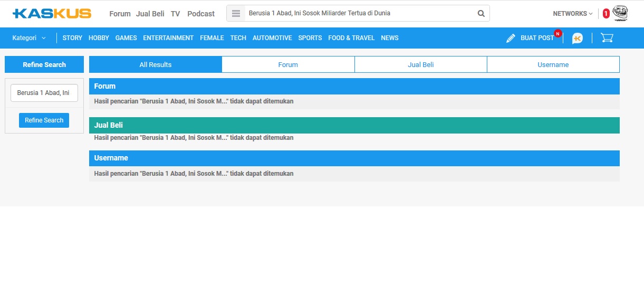Switch to the All Results tab
Image resolution: width=644 pixels, height=285 pixels.
click(x=156, y=64)
